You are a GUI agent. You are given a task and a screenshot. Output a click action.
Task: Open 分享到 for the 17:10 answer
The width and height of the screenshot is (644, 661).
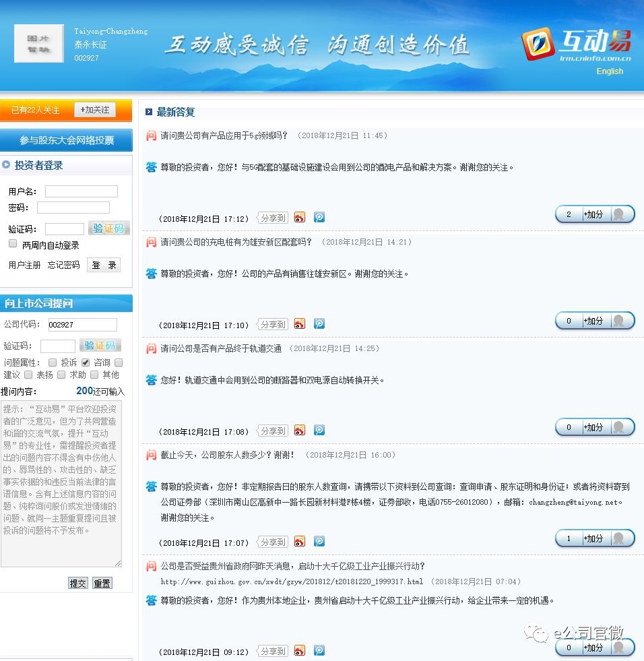tap(272, 324)
